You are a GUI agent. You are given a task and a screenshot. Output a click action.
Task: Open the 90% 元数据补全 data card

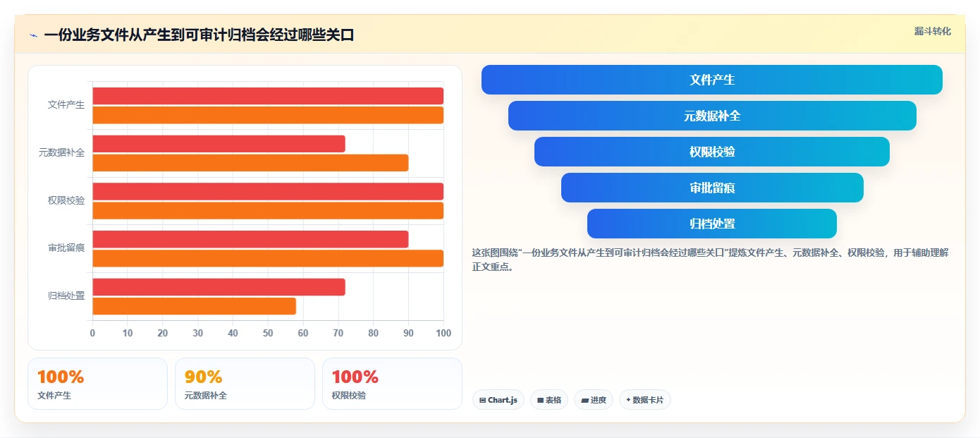pos(245,384)
